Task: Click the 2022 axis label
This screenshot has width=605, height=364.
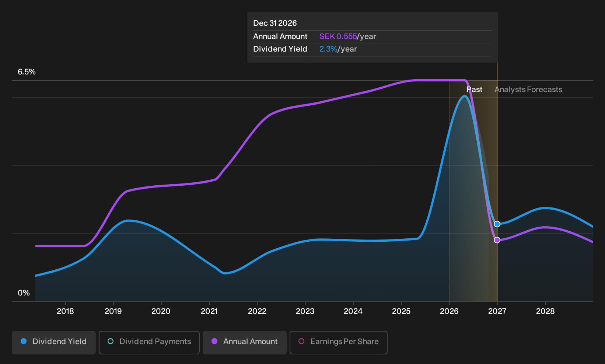Action: 257,311
